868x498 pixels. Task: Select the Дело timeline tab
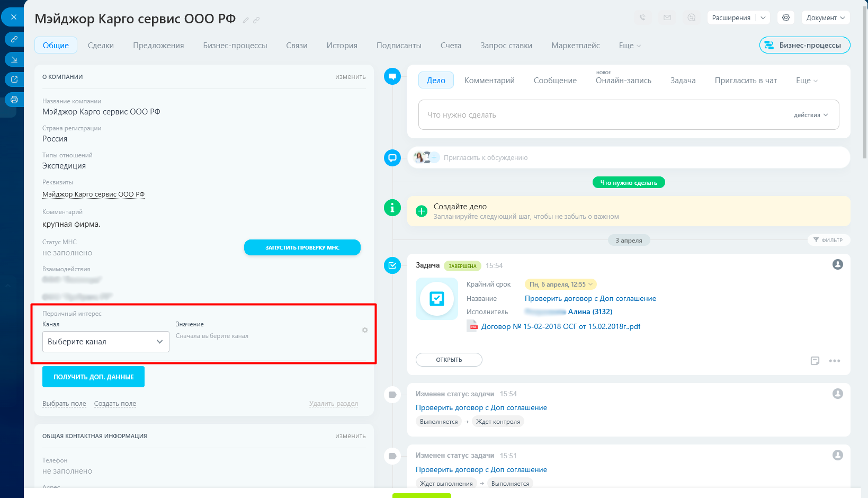pyautogui.click(x=436, y=81)
